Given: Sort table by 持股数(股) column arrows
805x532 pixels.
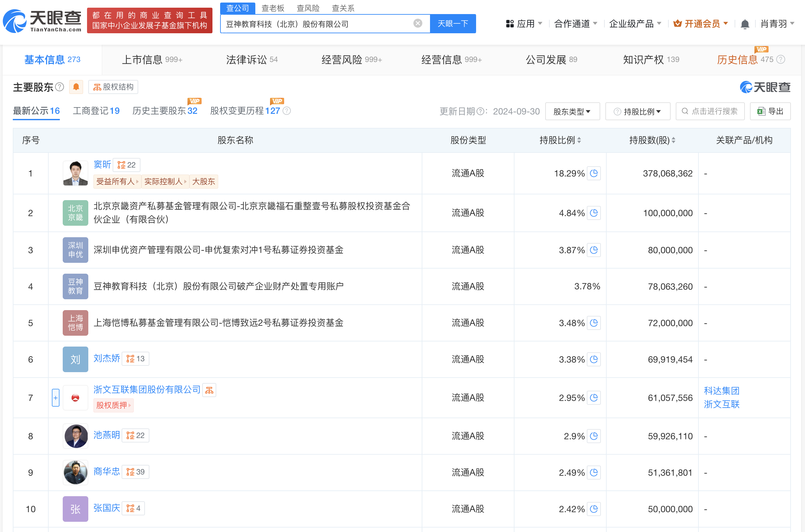Looking at the screenshot, I should (x=673, y=140).
